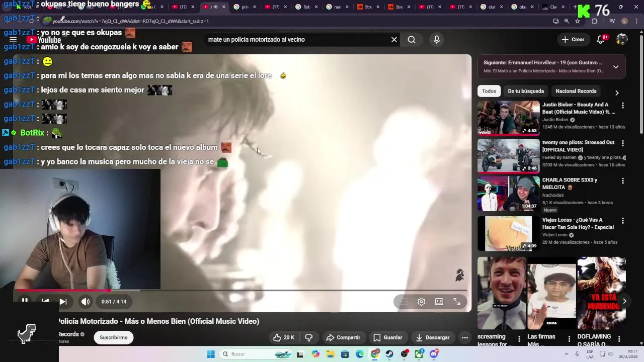Open options menu for CHARLA SOBRE S3X0 video
Image resolution: width=644 pixels, height=362 pixels.
point(623,181)
